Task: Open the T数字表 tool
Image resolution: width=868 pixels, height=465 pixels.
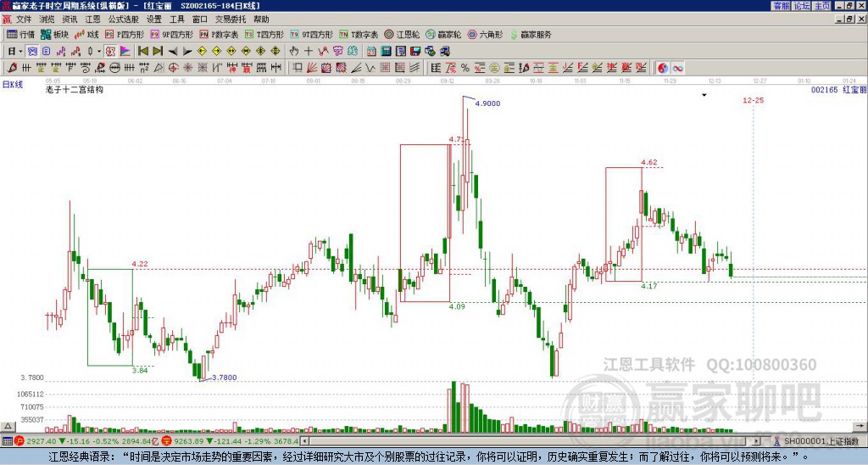Action: pyautogui.click(x=359, y=34)
